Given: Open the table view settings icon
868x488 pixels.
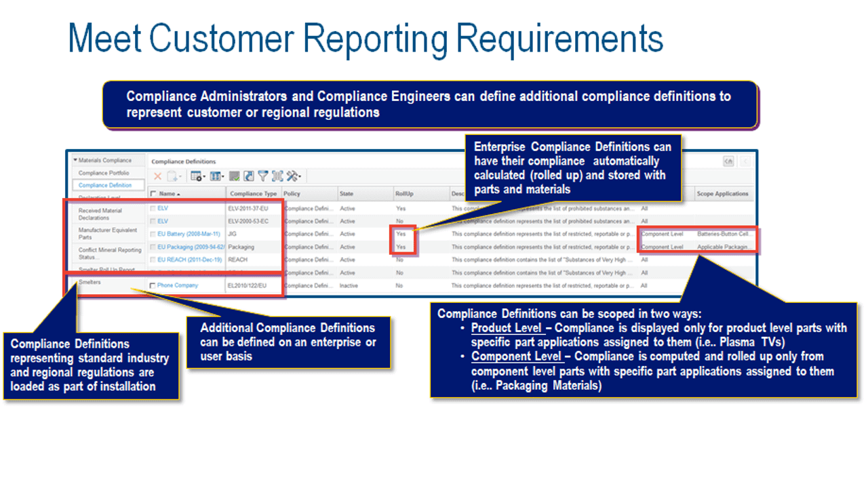Looking at the screenshot, I should [x=198, y=176].
